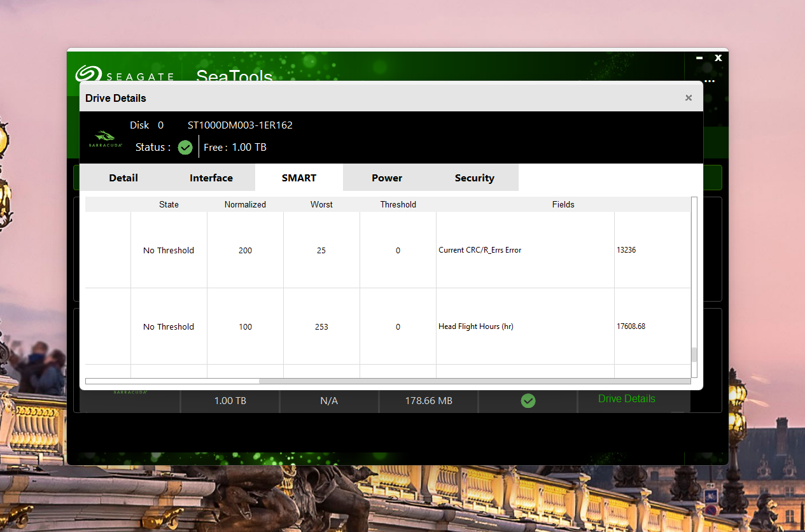
Task: Click the Normalized column header
Action: point(245,205)
